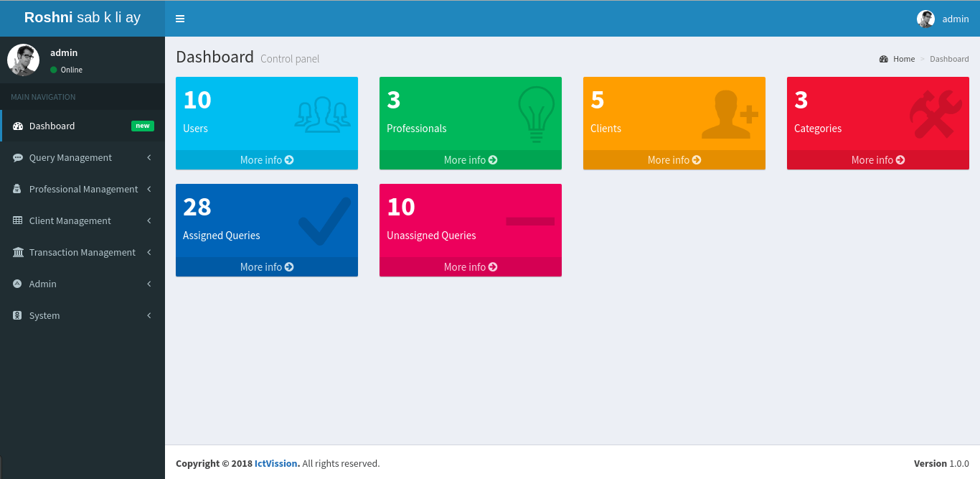Click More info on Categories card
Screen dimensions: 980x479
pos(878,159)
